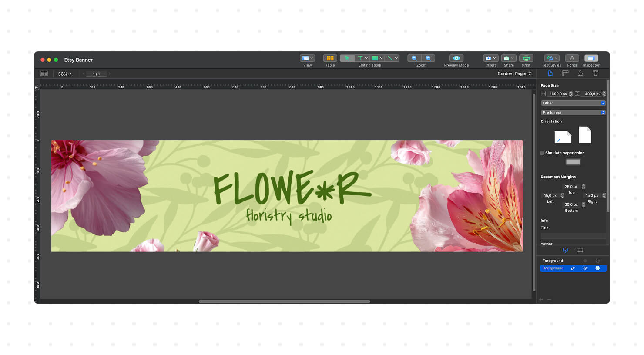The image size is (644, 355).
Task: Open the 56% zoom level dropdown
Action: [64, 74]
